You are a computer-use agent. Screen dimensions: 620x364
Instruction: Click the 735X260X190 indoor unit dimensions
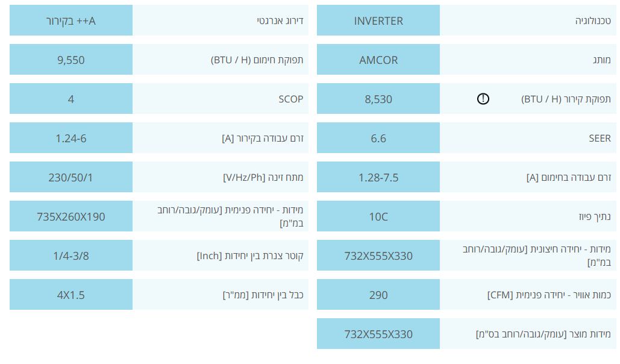(70, 216)
